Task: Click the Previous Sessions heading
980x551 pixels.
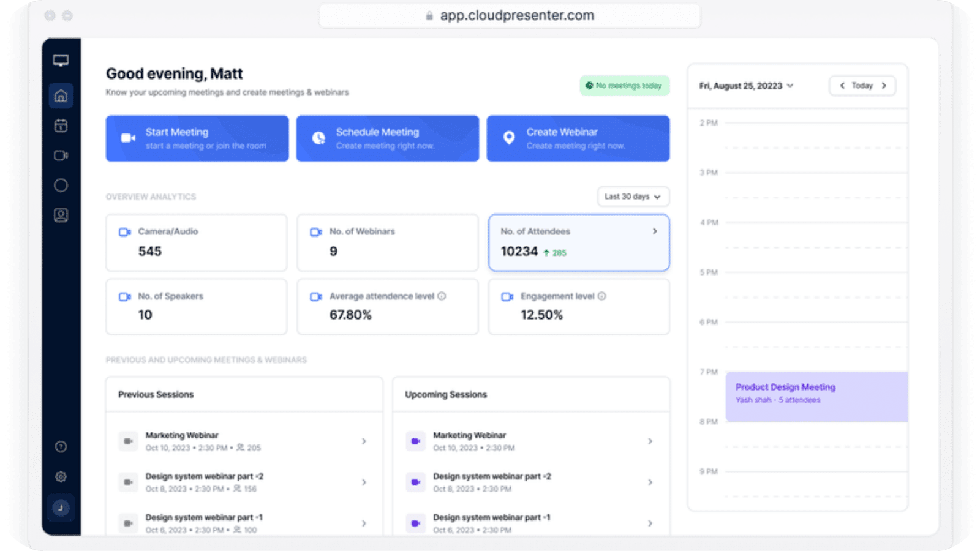Action: tap(156, 395)
